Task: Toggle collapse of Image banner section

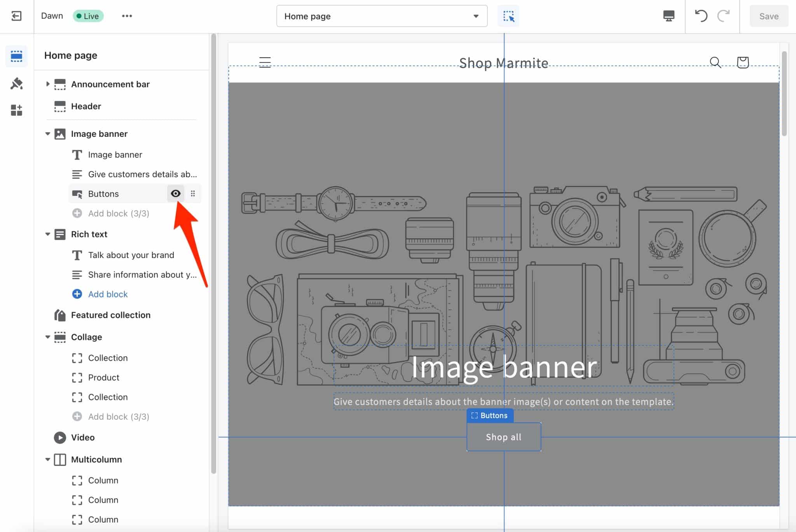Action: [47, 133]
